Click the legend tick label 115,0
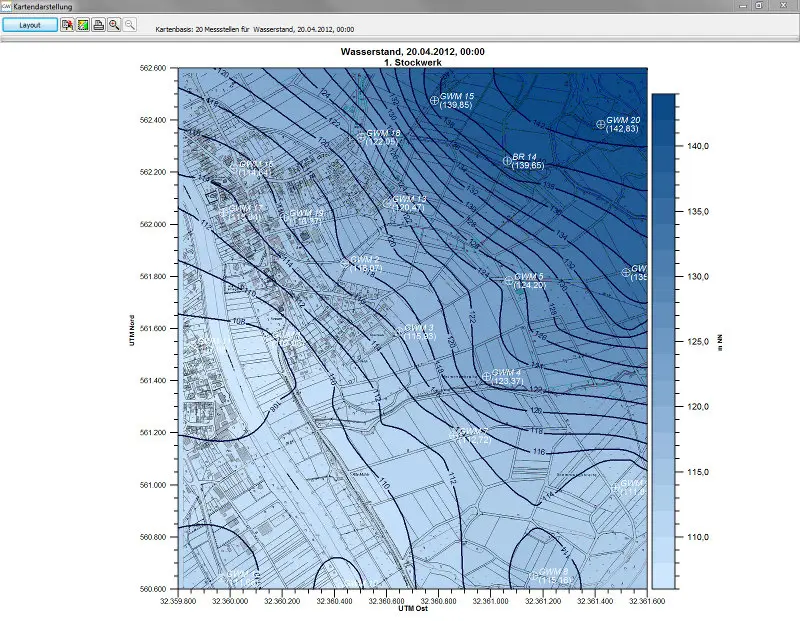The height and width of the screenshot is (621, 800). (697, 472)
